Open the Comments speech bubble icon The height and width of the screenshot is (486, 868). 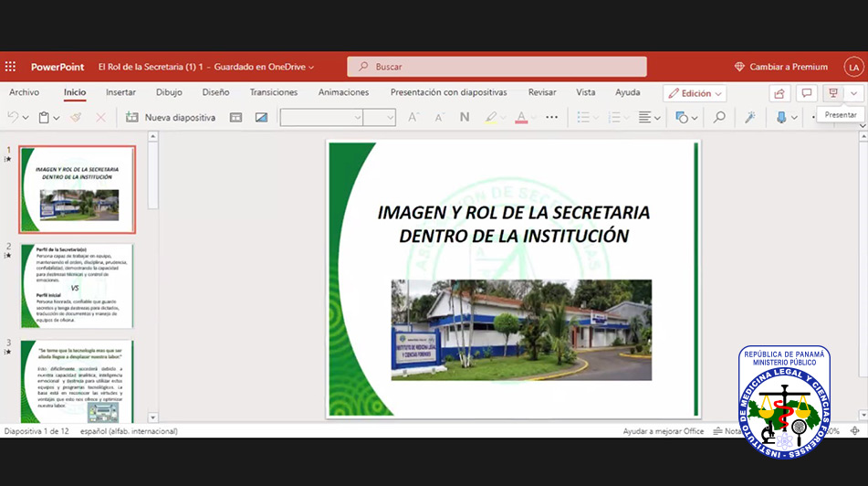(807, 93)
